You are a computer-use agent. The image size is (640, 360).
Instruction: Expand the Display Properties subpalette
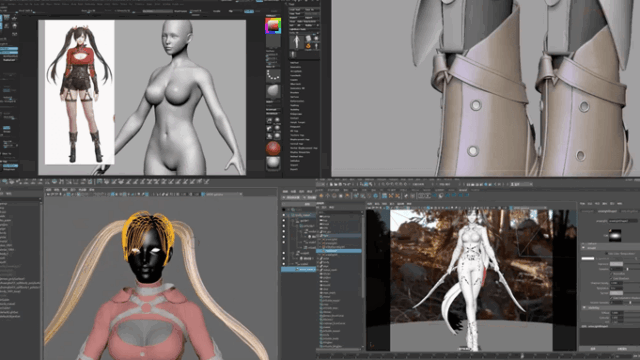300,152
